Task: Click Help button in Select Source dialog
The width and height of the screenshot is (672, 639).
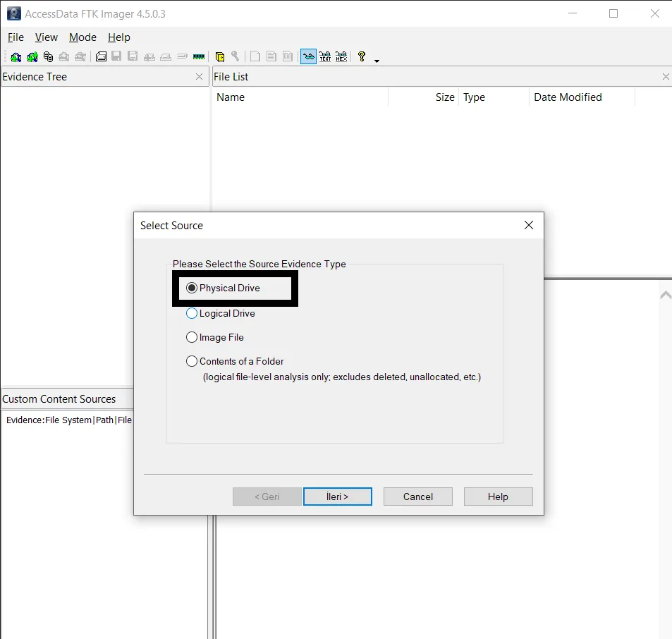Action: (x=498, y=497)
